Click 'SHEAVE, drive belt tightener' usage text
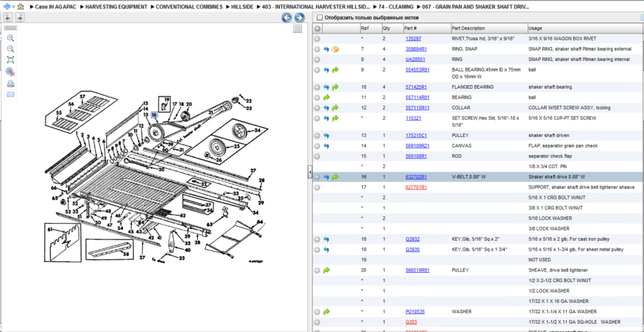This screenshot has height=332, width=644. (558, 270)
